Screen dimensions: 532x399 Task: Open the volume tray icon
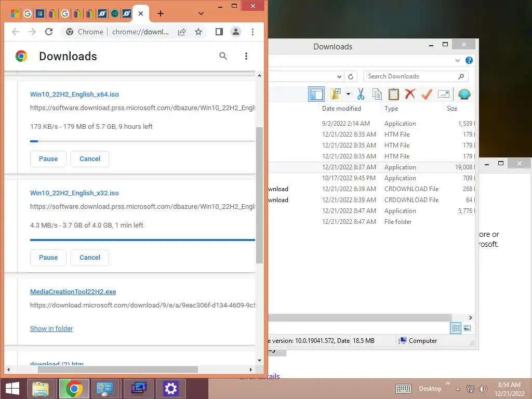pos(483,389)
